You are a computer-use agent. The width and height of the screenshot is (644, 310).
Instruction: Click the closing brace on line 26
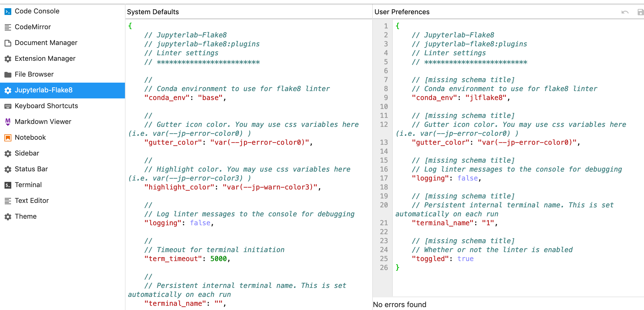398,268
